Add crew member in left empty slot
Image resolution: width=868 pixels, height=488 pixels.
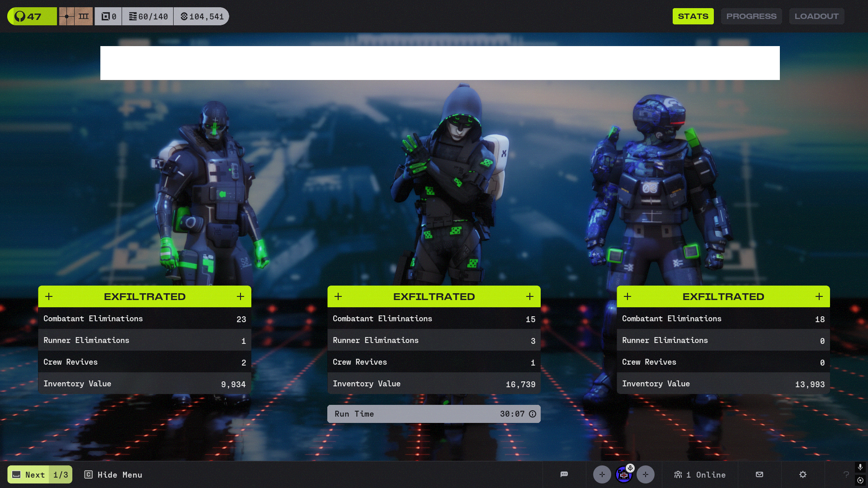(602, 474)
